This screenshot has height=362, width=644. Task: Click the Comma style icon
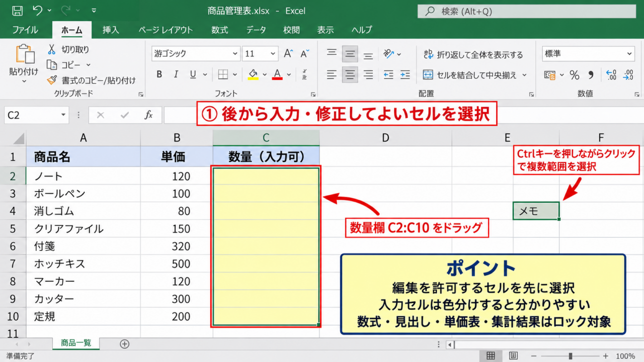[x=591, y=75]
